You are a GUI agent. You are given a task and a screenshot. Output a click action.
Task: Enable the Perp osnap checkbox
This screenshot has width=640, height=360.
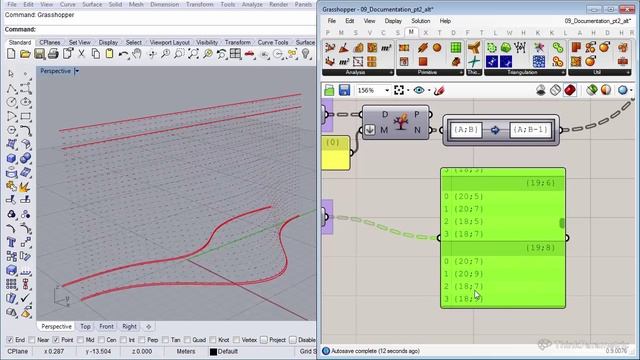click(x=142, y=340)
